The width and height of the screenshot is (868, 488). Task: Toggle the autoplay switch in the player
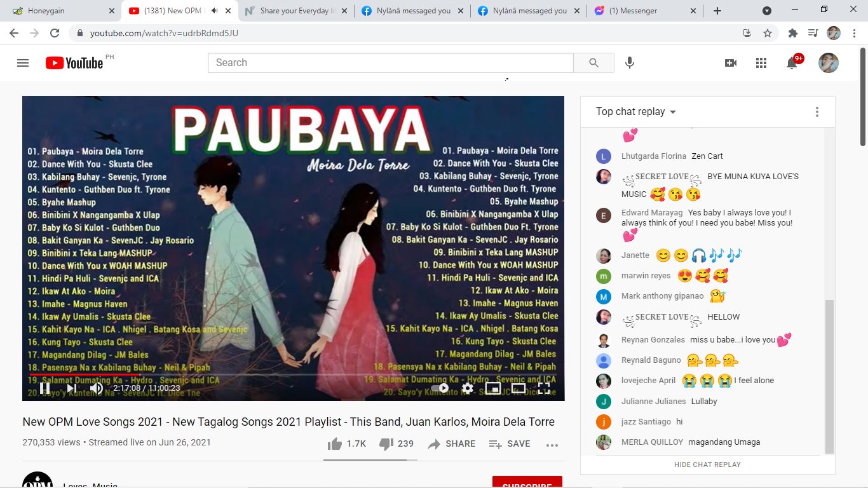(440, 388)
